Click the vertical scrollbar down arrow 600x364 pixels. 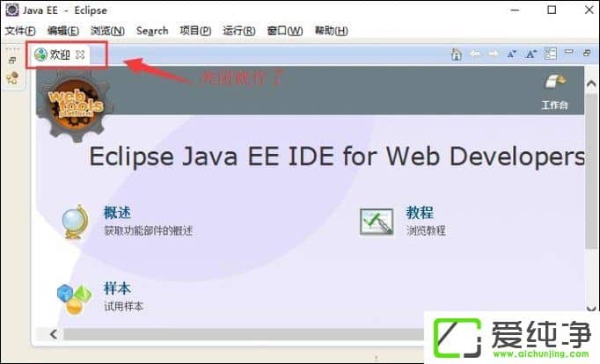pos(591,308)
